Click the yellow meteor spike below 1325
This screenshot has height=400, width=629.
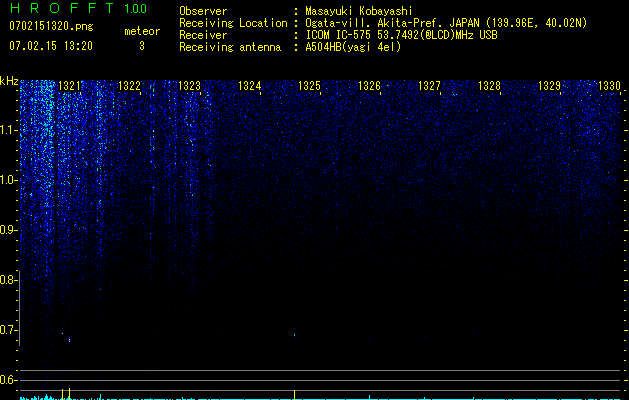[294, 394]
